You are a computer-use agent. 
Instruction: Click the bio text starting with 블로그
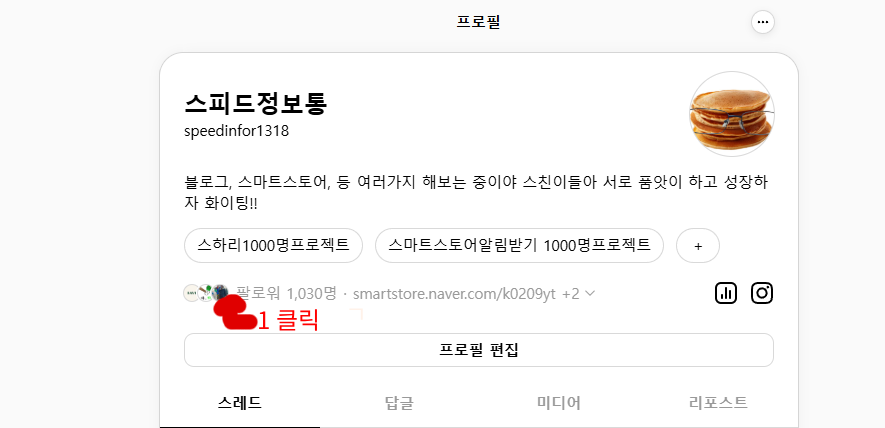(x=475, y=193)
